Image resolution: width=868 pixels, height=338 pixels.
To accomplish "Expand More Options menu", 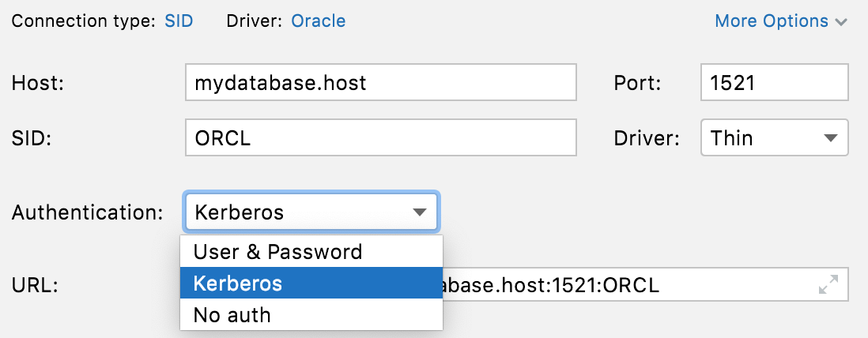I will [x=780, y=21].
